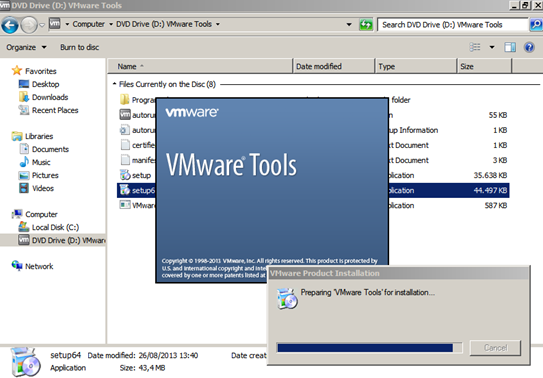Click the VMware Product Installation title bar
The image size is (543, 378).
pyautogui.click(x=399, y=273)
